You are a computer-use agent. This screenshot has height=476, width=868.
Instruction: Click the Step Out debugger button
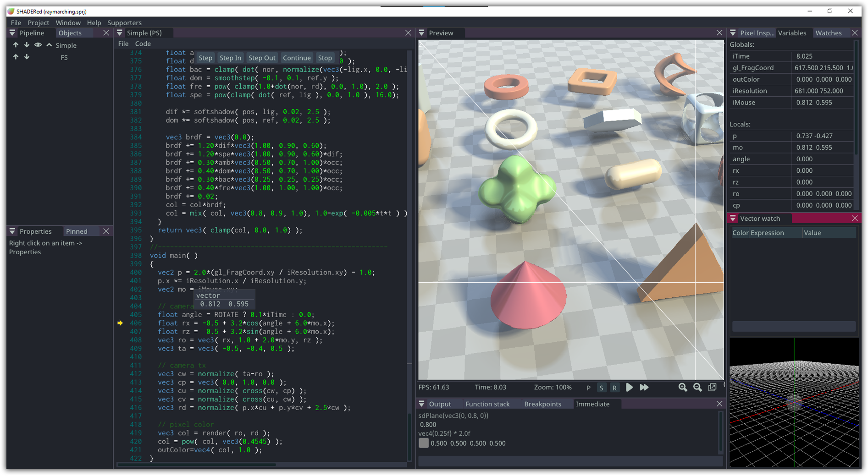tap(262, 58)
